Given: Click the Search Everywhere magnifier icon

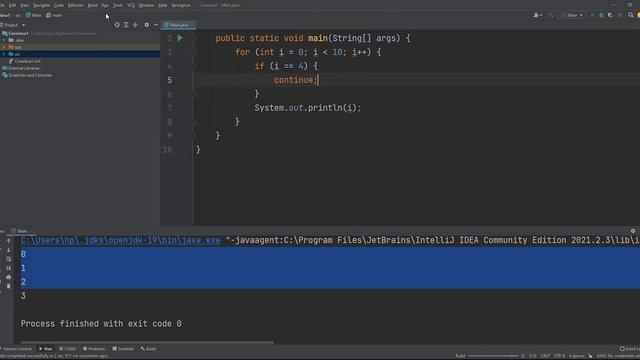Looking at the screenshot, I should [x=631, y=15].
